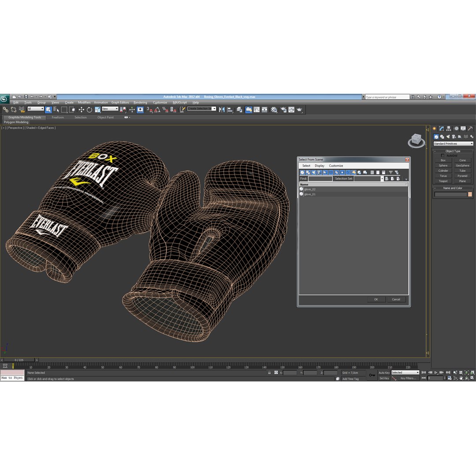
Task: Click the time slider showing 0 / 225
Action: [19, 360]
